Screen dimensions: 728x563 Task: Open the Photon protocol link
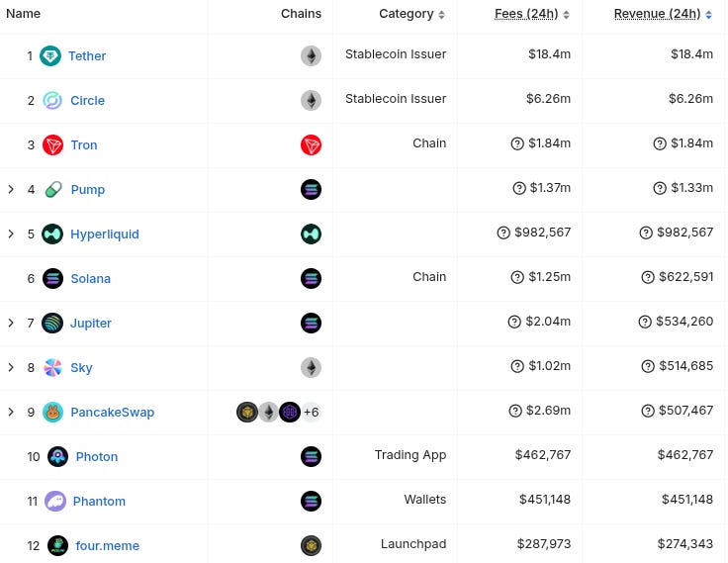97,457
